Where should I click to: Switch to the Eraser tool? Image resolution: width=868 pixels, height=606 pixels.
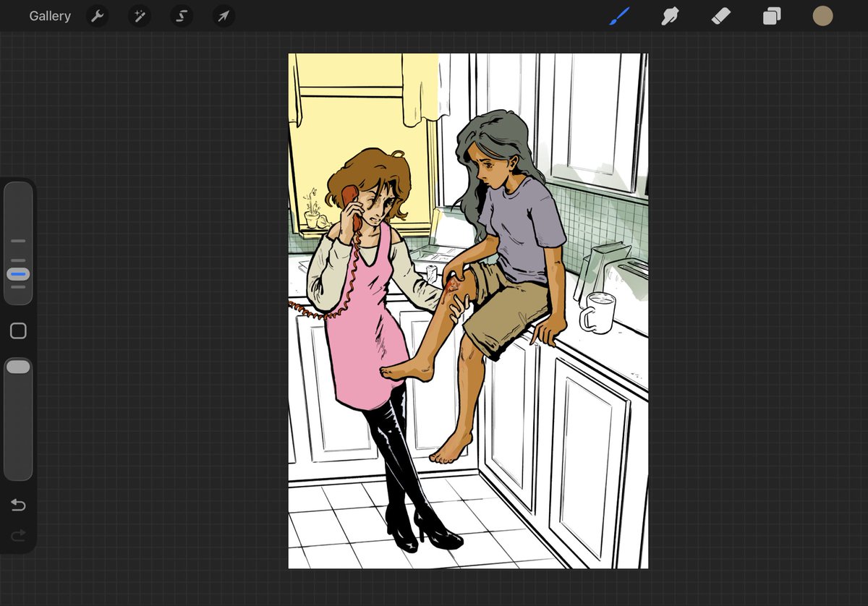coord(720,16)
